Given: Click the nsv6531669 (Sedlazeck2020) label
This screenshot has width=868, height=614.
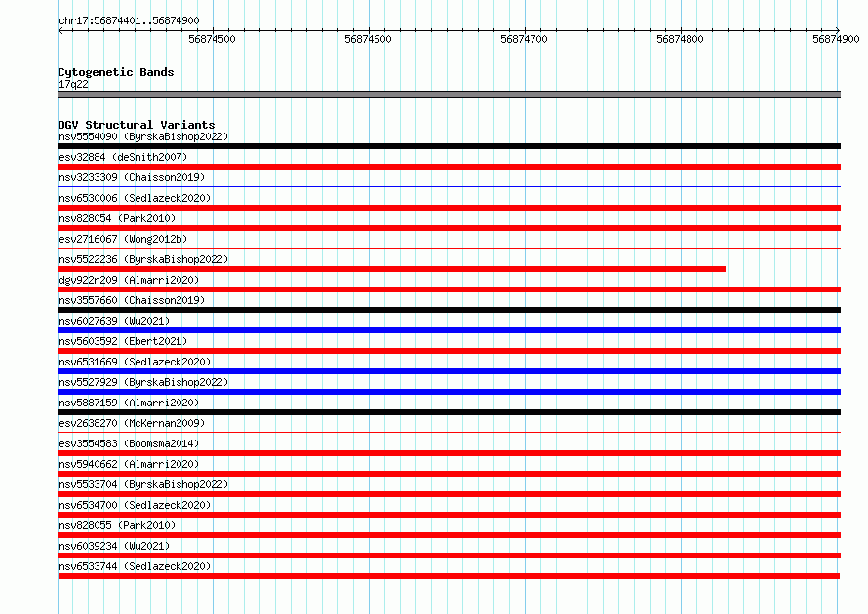Looking at the screenshot, I should (135, 362).
